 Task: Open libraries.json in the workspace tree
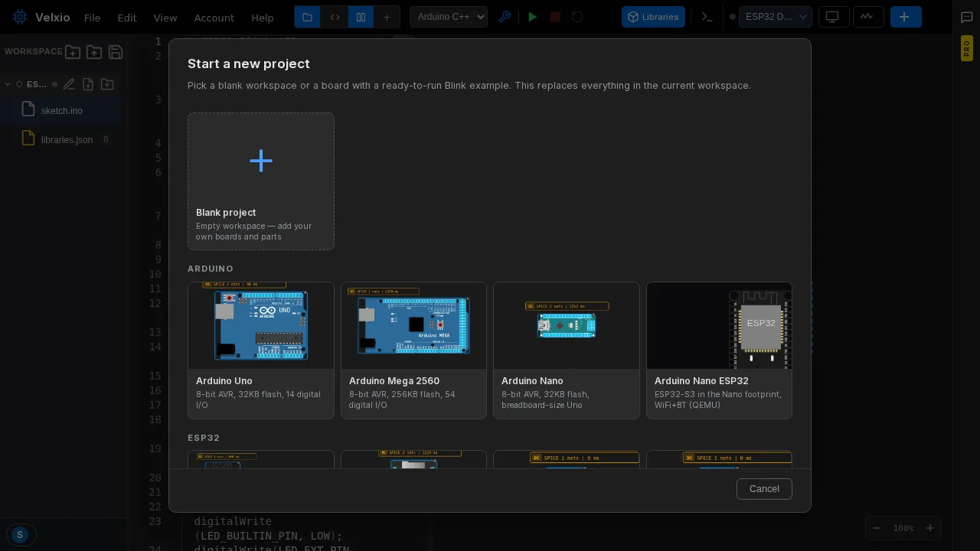pos(61,139)
